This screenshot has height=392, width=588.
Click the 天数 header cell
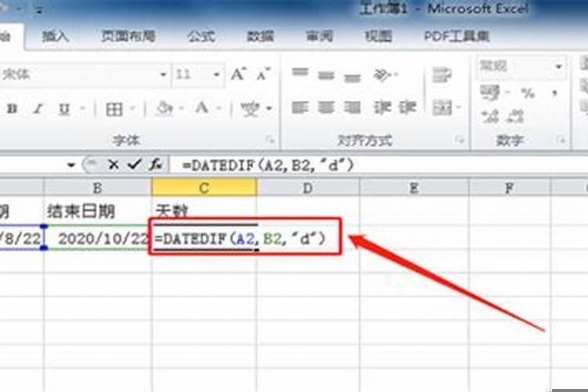point(205,211)
